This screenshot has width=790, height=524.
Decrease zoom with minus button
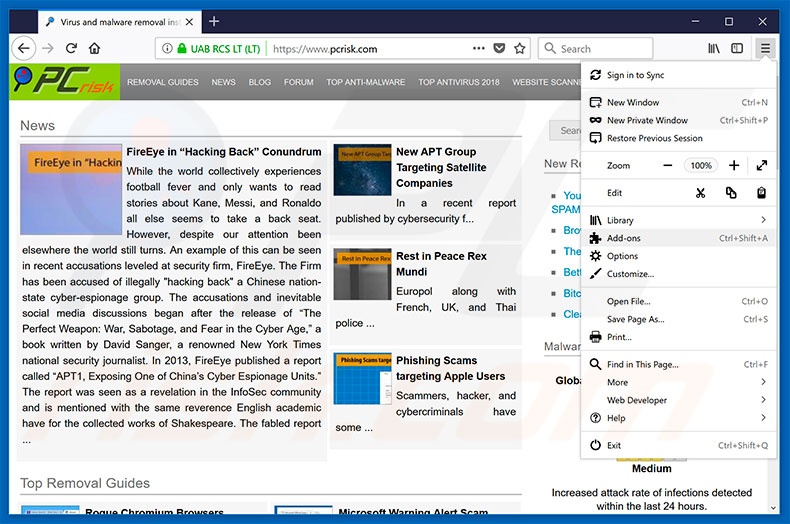(668, 165)
